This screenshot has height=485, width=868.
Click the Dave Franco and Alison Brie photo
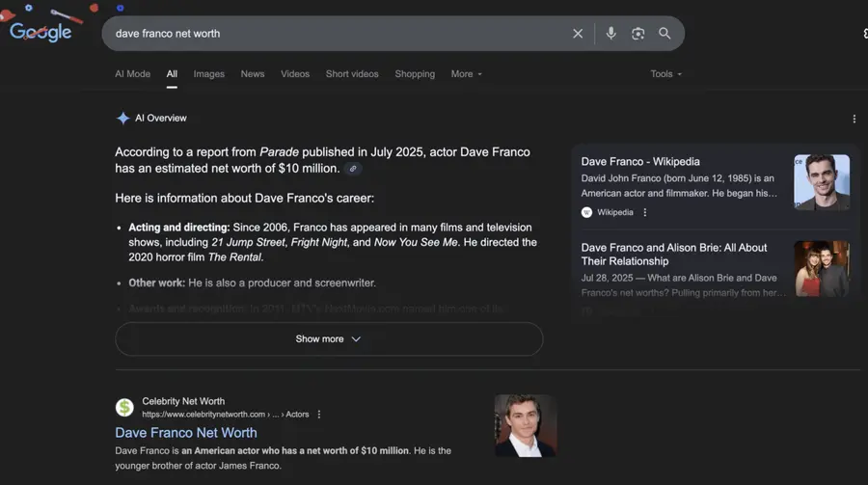pyautogui.click(x=822, y=269)
